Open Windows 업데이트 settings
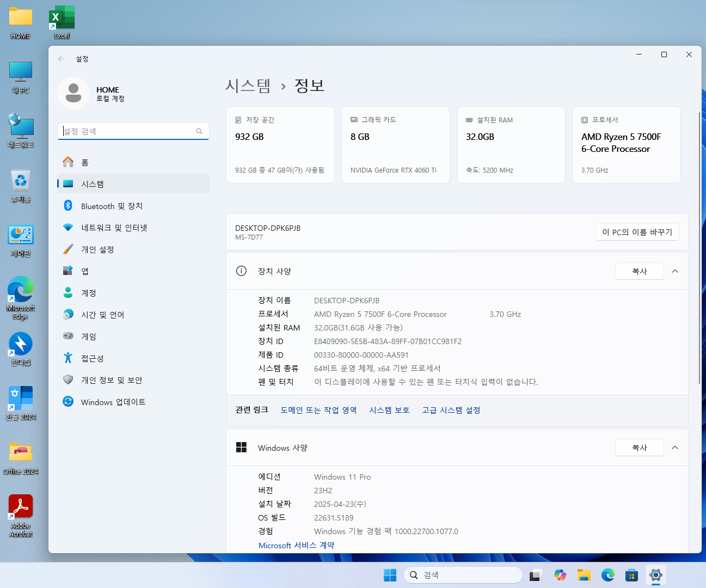The image size is (706, 588). (133, 402)
